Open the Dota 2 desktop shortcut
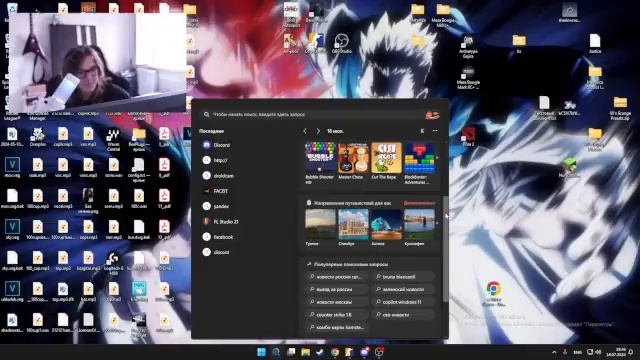The image size is (640, 360). pos(468,137)
